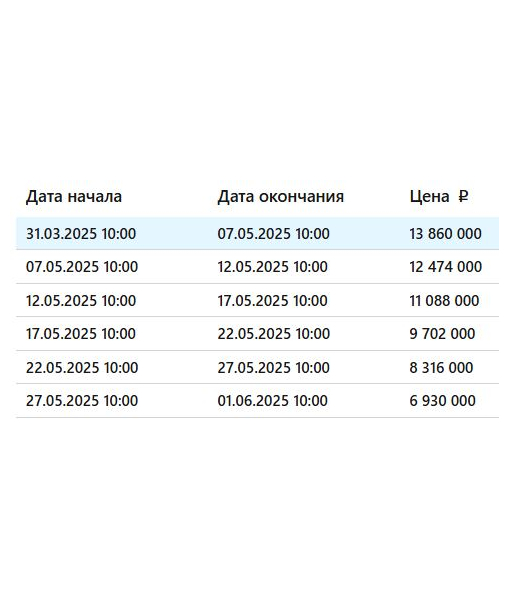Click the price 8 316 000

pyautogui.click(x=441, y=367)
